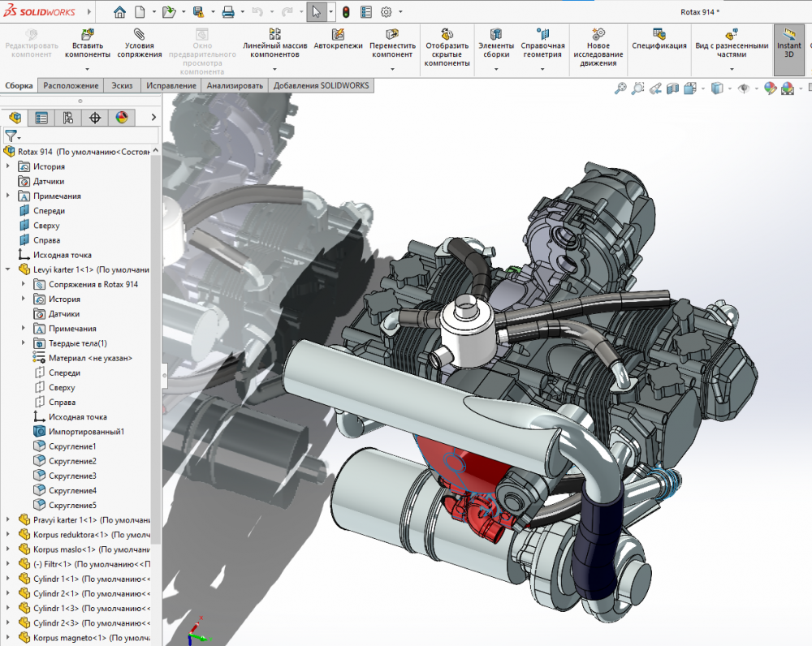Image resolution: width=812 pixels, height=646 pixels.
Task: Click the Home icon in the top toolbar
Action: pyautogui.click(x=119, y=12)
